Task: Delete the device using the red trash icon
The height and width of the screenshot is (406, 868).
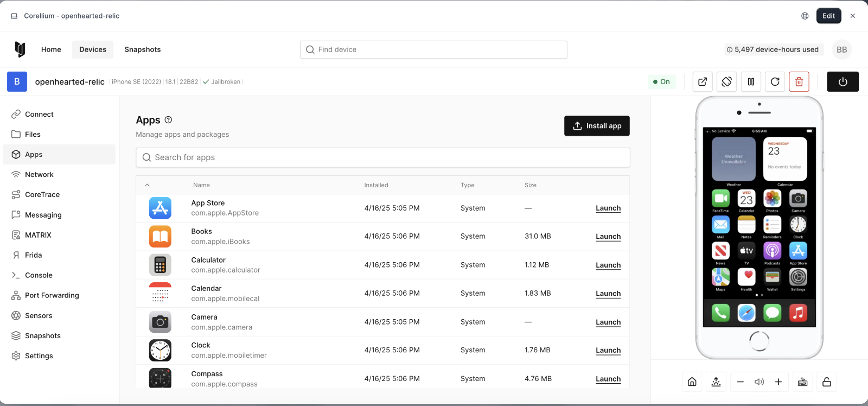Action: click(x=799, y=81)
